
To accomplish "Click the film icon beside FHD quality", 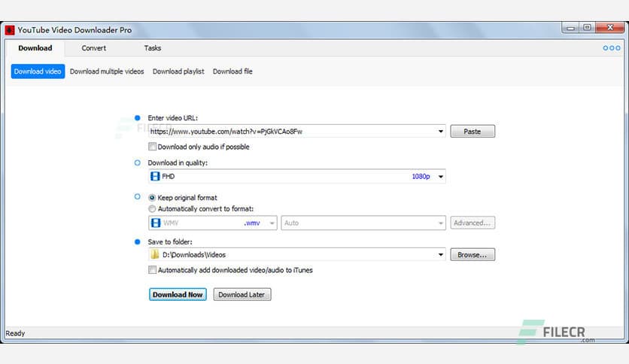I will pyautogui.click(x=155, y=177).
